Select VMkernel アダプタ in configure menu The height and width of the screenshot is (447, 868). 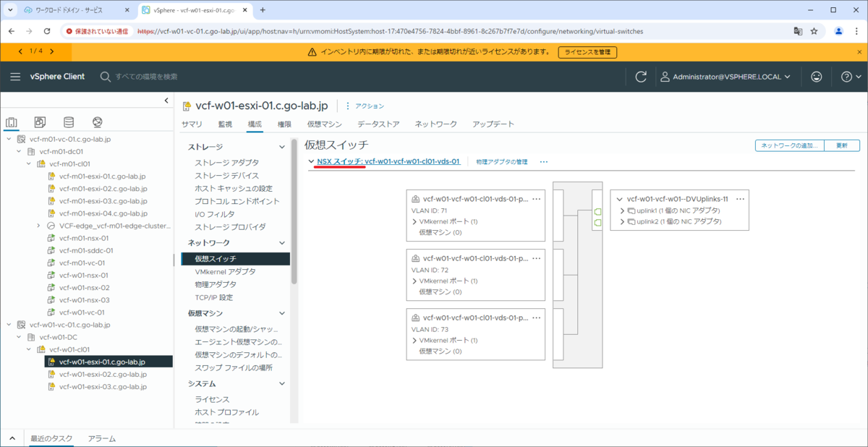pos(225,271)
